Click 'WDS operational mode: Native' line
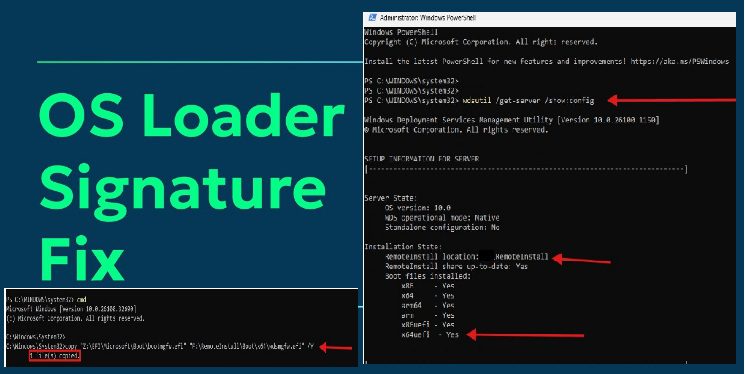 coord(442,218)
